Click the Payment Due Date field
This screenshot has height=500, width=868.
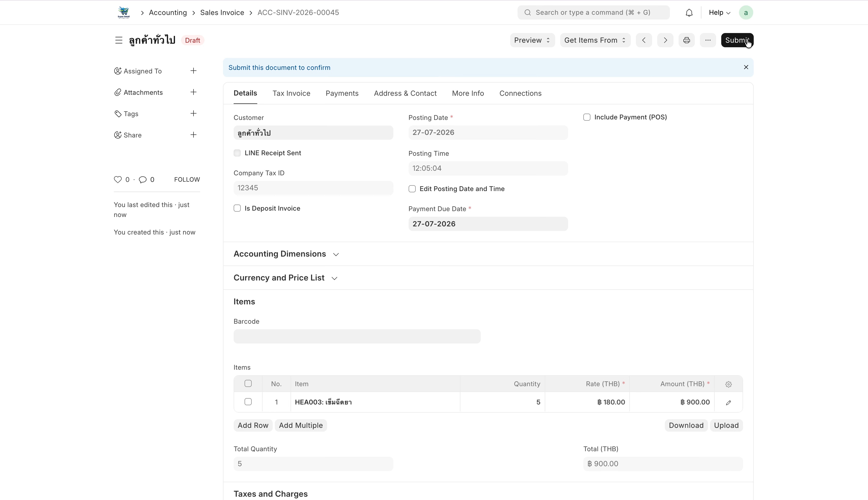pyautogui.click(x=488, y=224)
